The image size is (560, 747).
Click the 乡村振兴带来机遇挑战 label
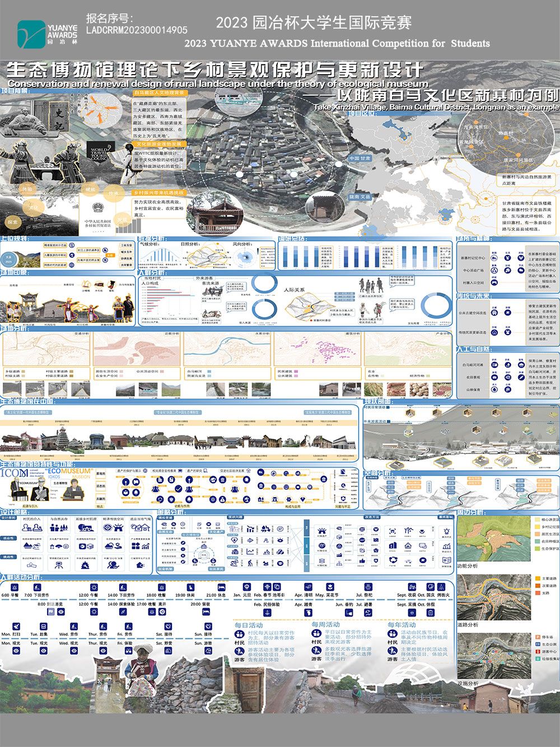coord(158,192)
